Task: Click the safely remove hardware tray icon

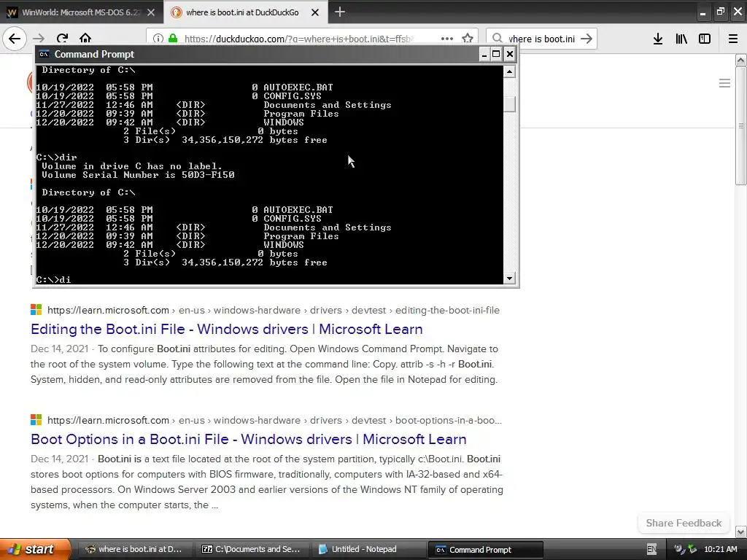Action: point(692,549)
